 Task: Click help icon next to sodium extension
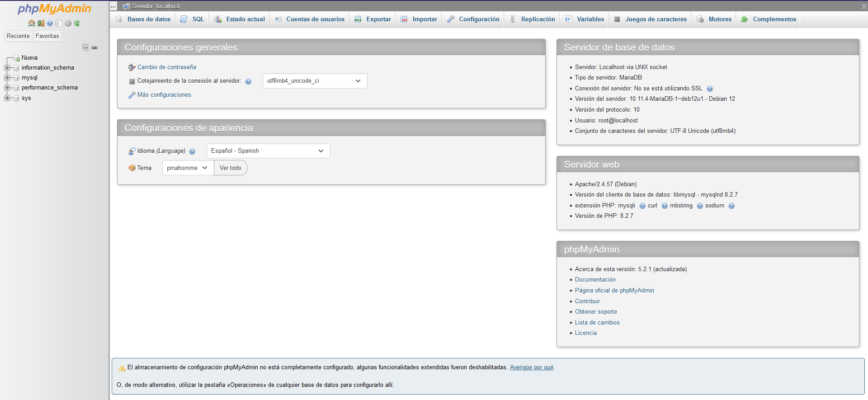coord(731,206)
